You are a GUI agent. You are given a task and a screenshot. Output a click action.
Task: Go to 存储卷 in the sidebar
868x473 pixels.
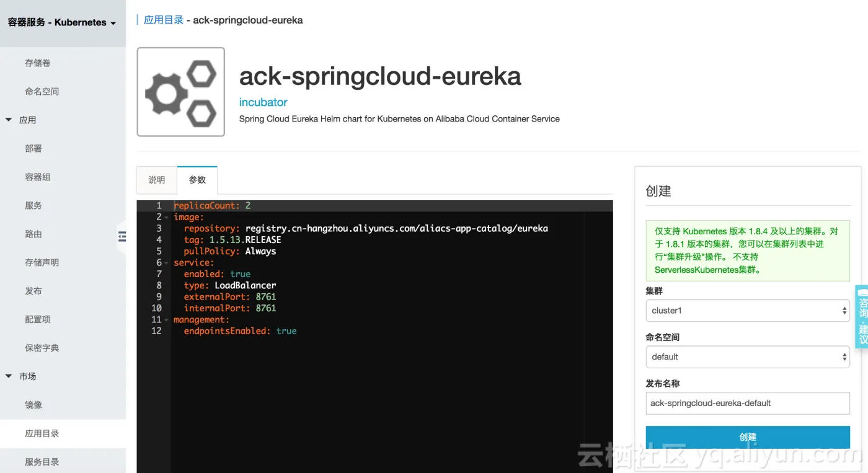[38, 63]
